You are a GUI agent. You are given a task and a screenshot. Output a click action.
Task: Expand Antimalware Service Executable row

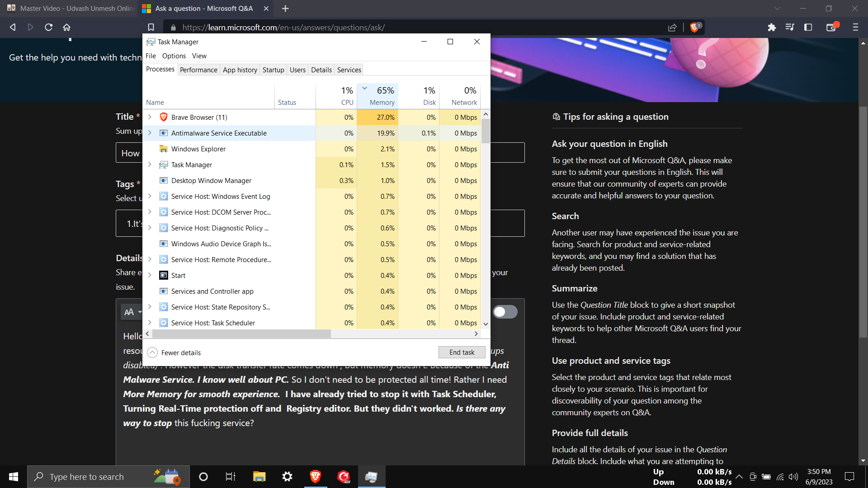pos(150,133)
